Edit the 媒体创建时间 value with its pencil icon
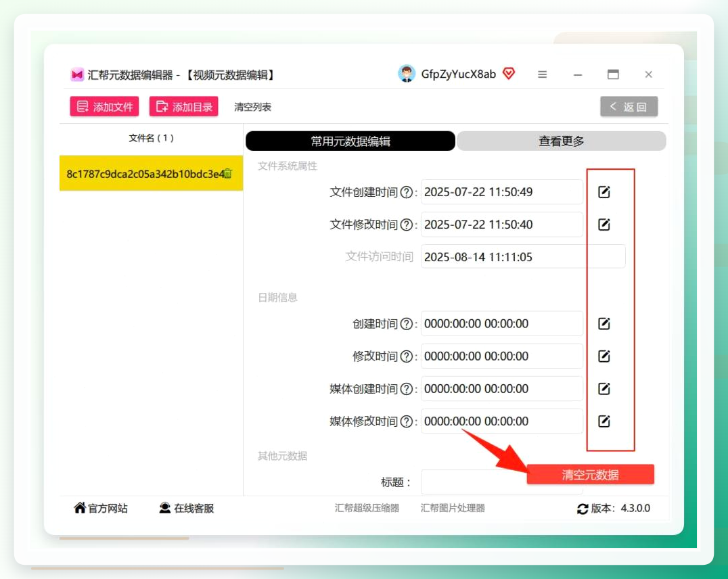 tap(604, 389)
